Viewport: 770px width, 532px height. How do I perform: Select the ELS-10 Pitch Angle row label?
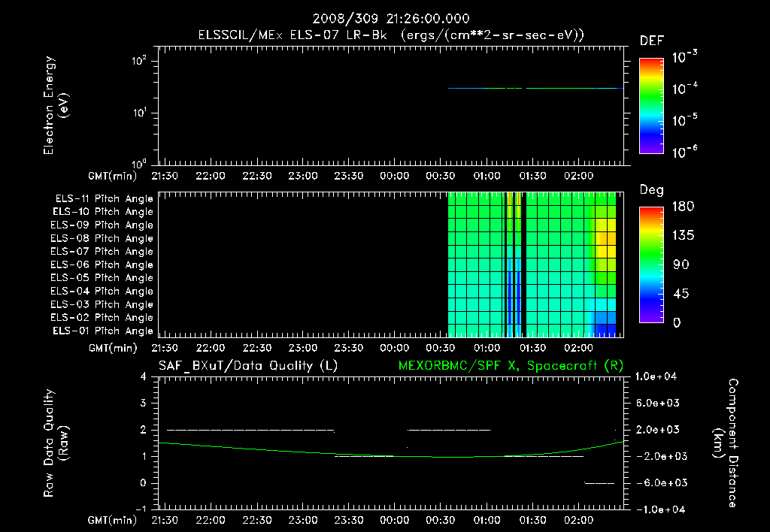pyautogui.click(x=103, y=212)
